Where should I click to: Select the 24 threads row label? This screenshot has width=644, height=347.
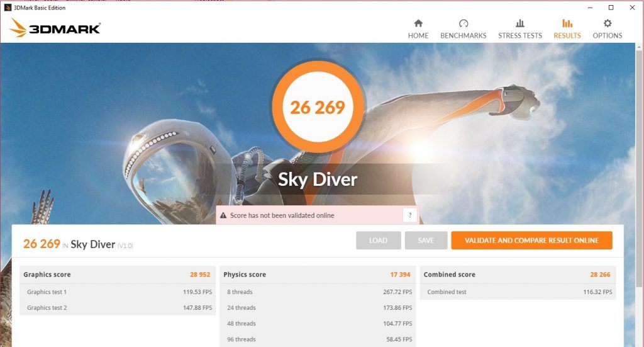(241, 307)
